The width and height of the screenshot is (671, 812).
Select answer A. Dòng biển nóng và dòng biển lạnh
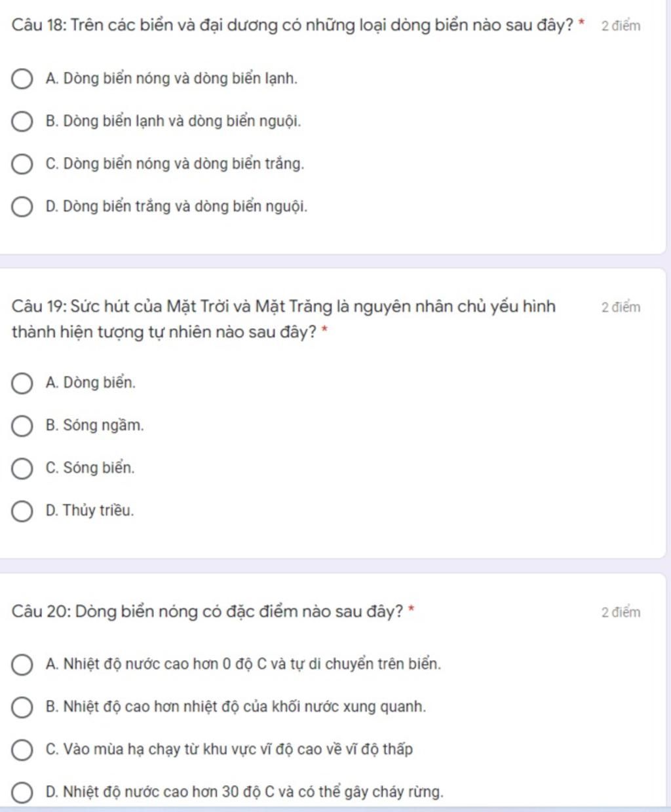[x=22, y=79]
